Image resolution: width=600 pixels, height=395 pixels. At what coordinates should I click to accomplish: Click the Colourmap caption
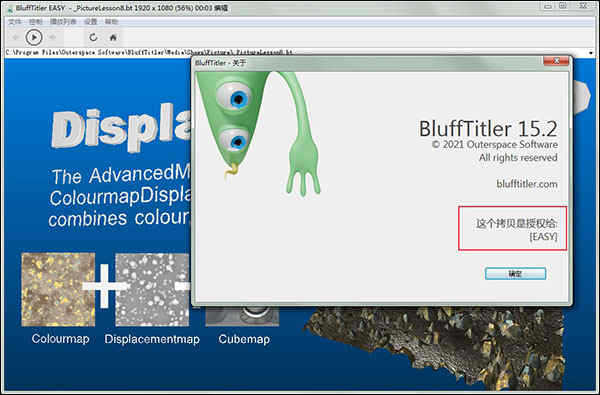(60, 339)
